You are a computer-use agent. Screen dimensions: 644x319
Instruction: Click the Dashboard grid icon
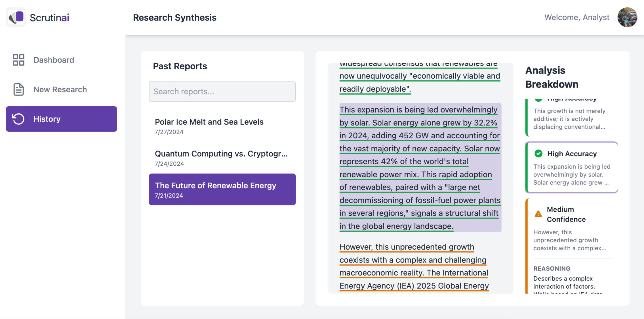[x=19, y=60]
